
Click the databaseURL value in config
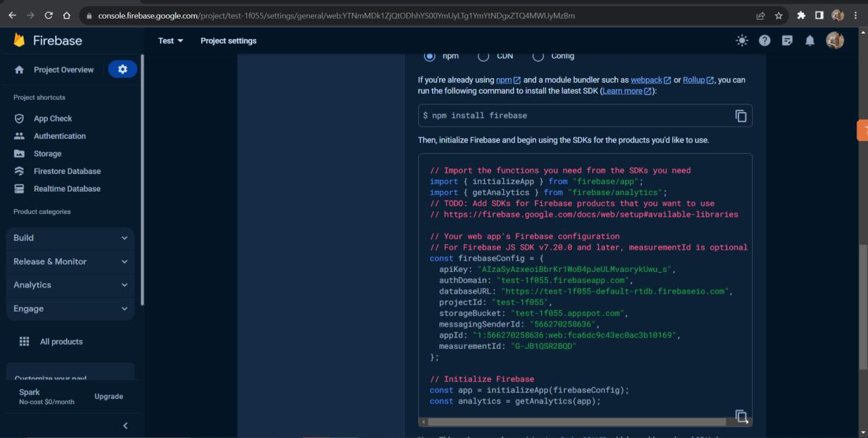614,292
